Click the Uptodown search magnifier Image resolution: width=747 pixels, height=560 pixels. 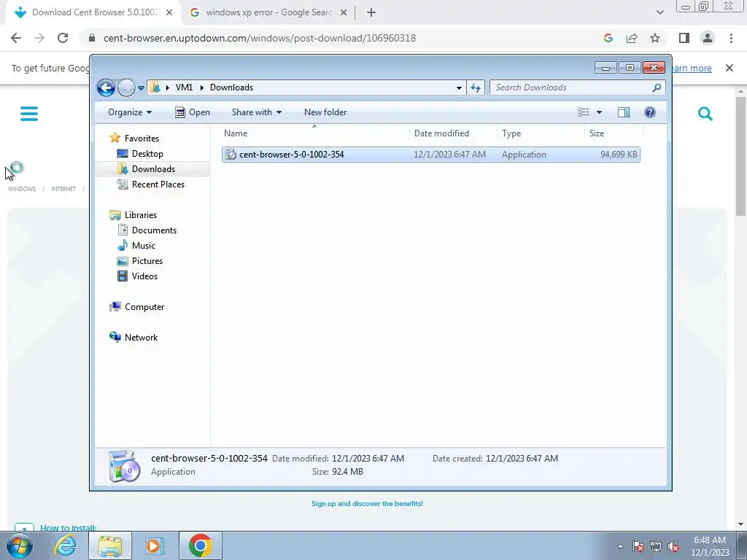(x=705, y=114)
